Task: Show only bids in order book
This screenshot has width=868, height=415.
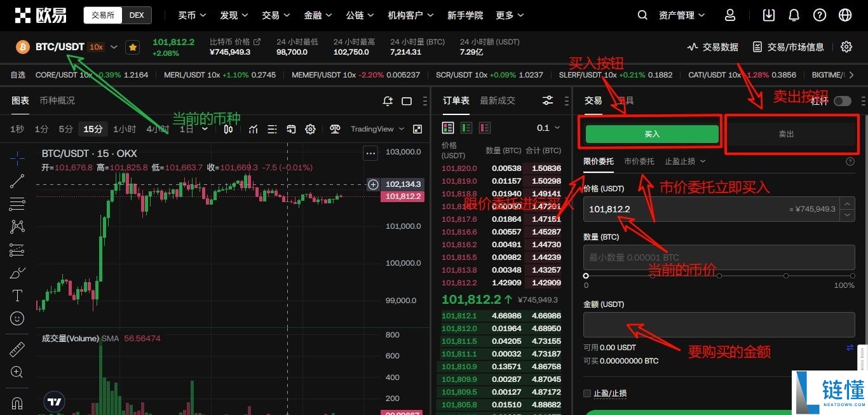Action: 466,128
